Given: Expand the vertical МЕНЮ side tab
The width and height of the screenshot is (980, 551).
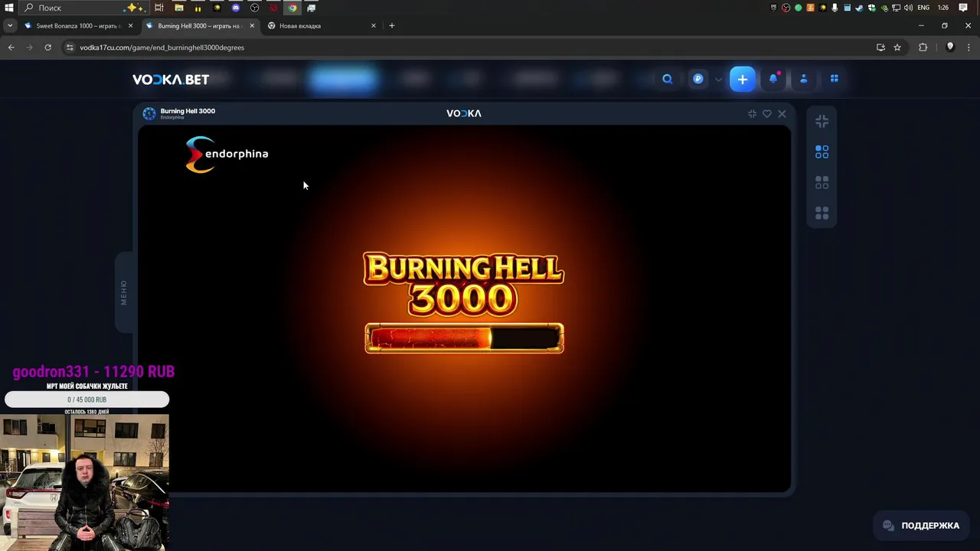Looking at the screenshot, I should (x=124, y=292).
